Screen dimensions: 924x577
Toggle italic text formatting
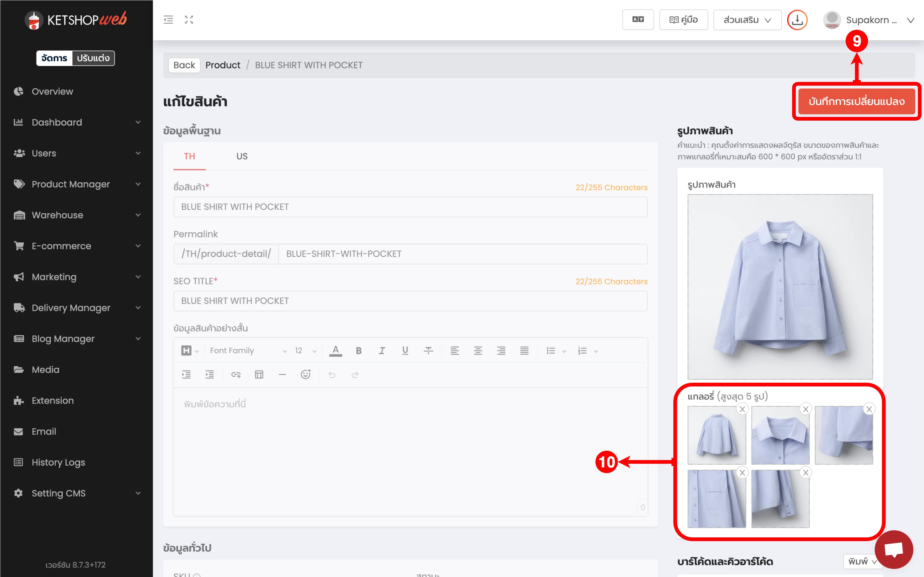pos(382,351)
